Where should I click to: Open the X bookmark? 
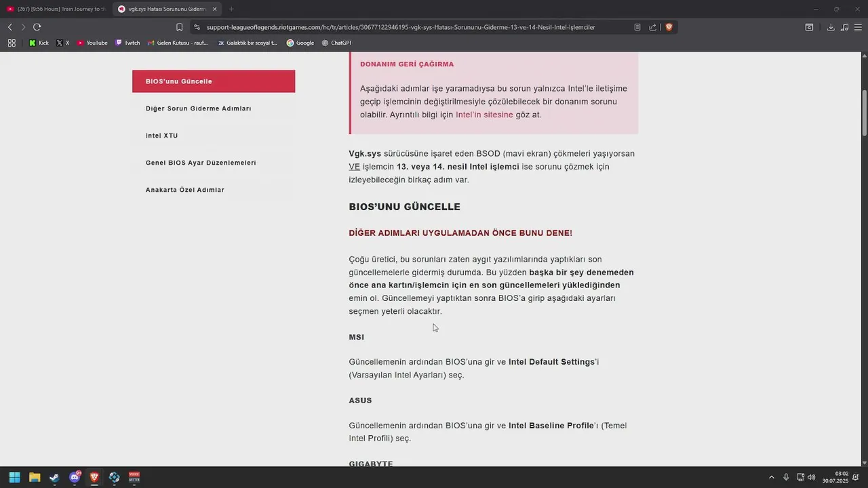coord(63,43)
